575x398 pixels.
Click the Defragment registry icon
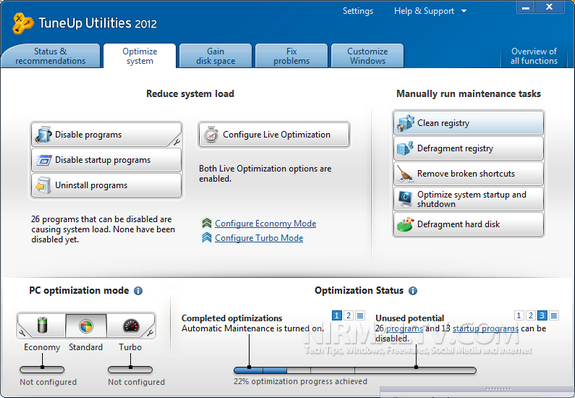click(405, 148)
